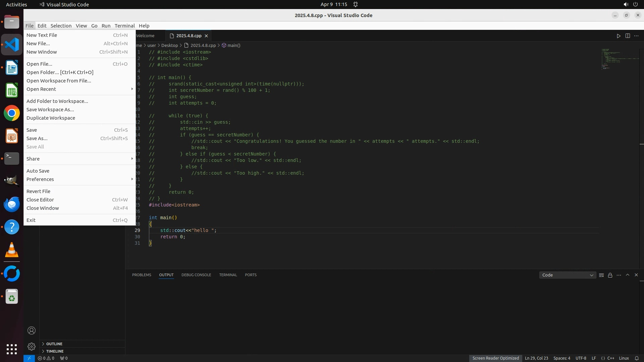Viewport: 644px width, 362px height.
Task: Expand the TIMELINE section
Action: pyautogui.click(x=55, y=351)
